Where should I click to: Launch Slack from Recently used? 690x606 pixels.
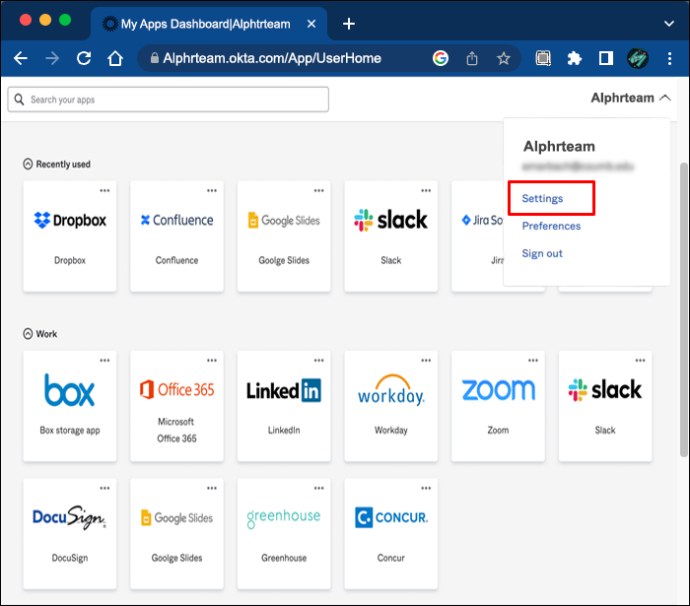(x=391, y=236)
